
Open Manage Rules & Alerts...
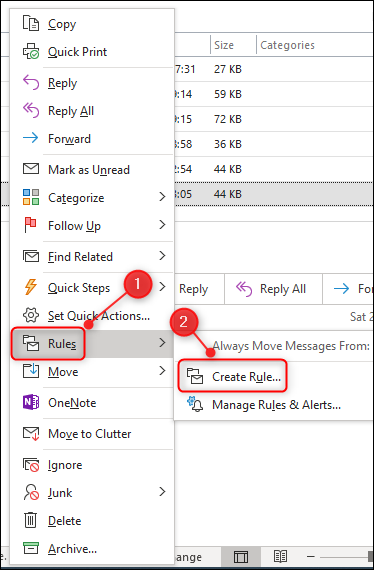click(x=277, y=405)
